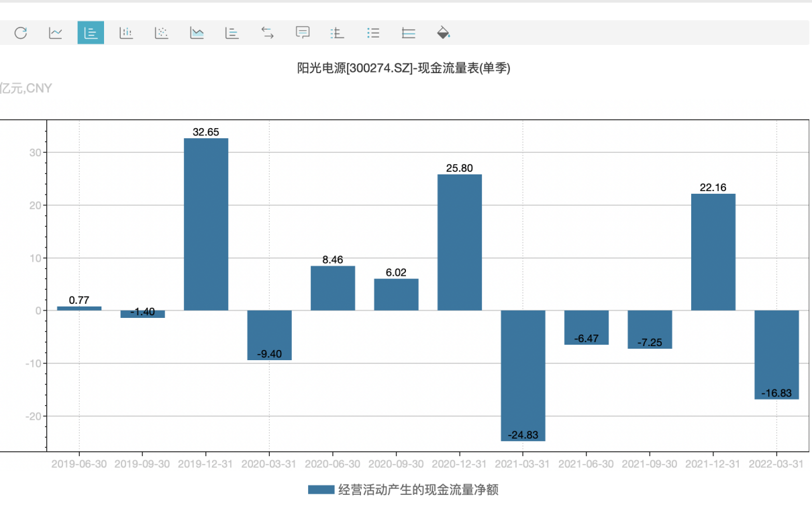Click the 32.65 bar for 2019-12-31
The width and height of the screenshot is (812, 509).
coord(206,224)
